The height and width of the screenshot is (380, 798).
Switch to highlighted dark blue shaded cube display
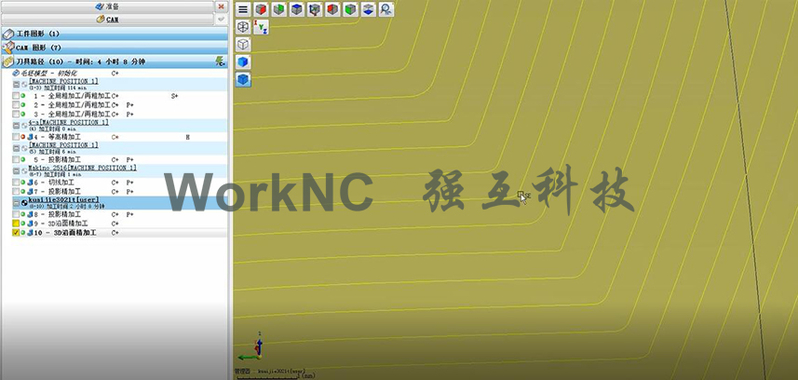coord(243,80)
